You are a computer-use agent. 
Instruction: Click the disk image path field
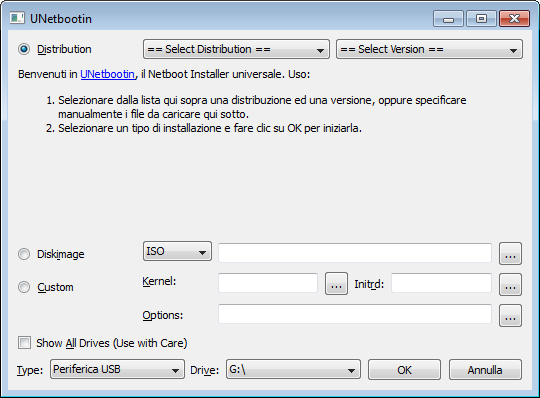355,253
